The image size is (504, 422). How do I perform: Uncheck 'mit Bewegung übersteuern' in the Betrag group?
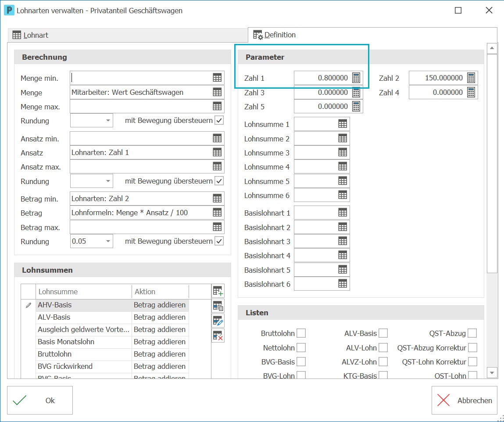coord(219,241)
